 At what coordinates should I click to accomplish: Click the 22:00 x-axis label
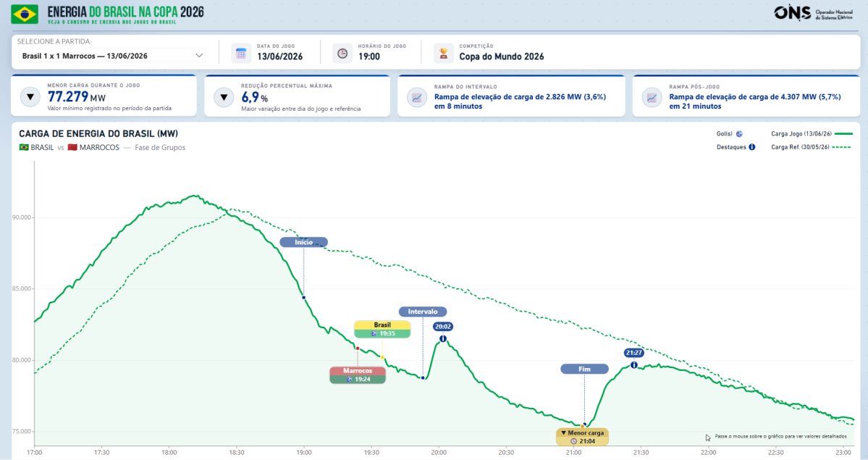click(708, 453)
